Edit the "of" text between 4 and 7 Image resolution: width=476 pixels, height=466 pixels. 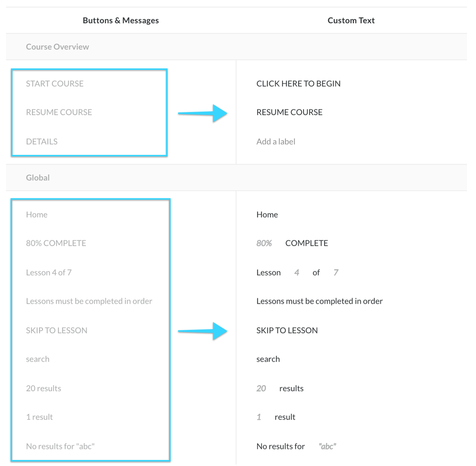tap(316, 273)
